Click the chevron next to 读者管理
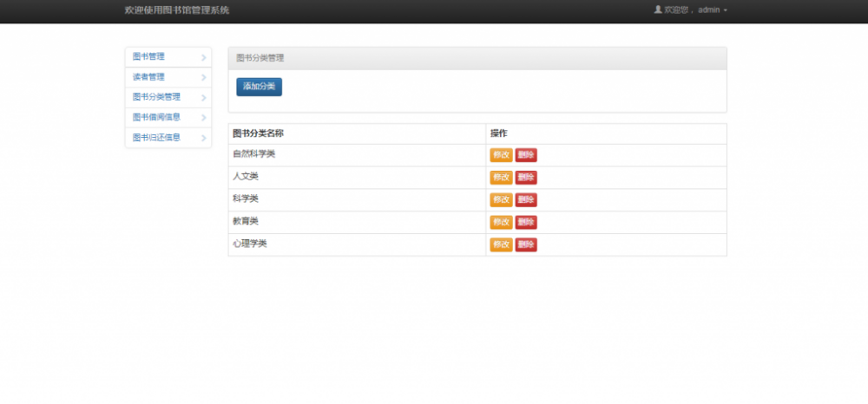The height and width of the screenshot is (404, 868). coord(204,77)
